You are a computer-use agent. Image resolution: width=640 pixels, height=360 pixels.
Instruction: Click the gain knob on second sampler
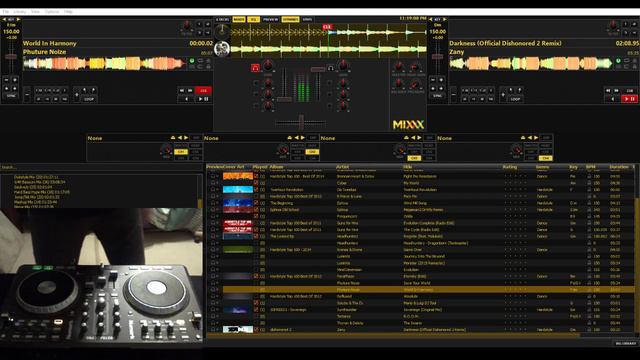(x=282, y=149)
